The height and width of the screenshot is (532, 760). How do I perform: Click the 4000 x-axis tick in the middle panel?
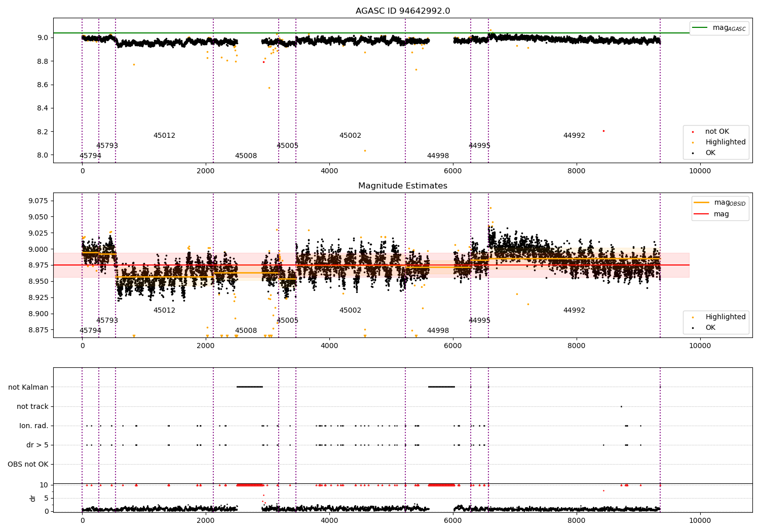[x=329, y=346]
